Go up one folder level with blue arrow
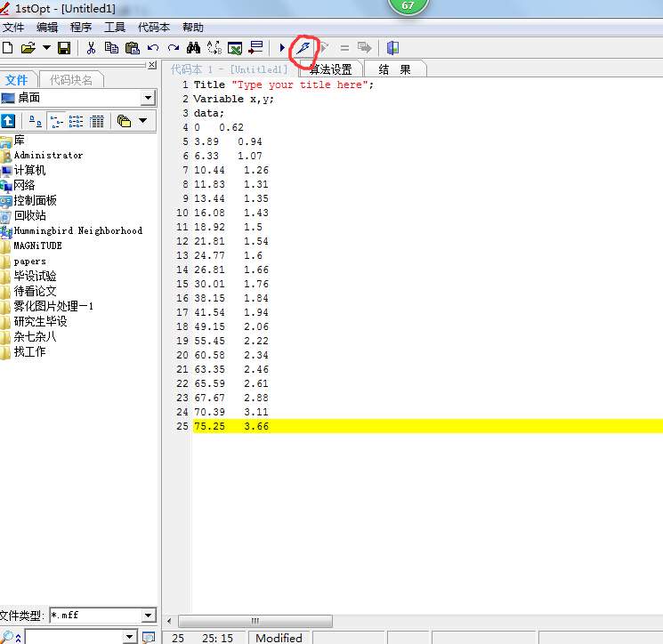663x644 pixels. tap(9, 122)
